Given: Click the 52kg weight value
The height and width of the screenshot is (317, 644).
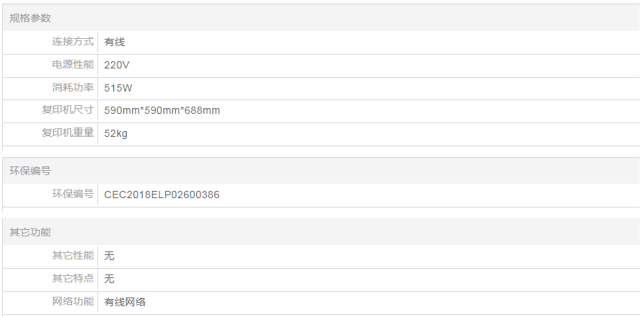Looking at the screenshot, I should pyautogui.click(x=116, y=133).
